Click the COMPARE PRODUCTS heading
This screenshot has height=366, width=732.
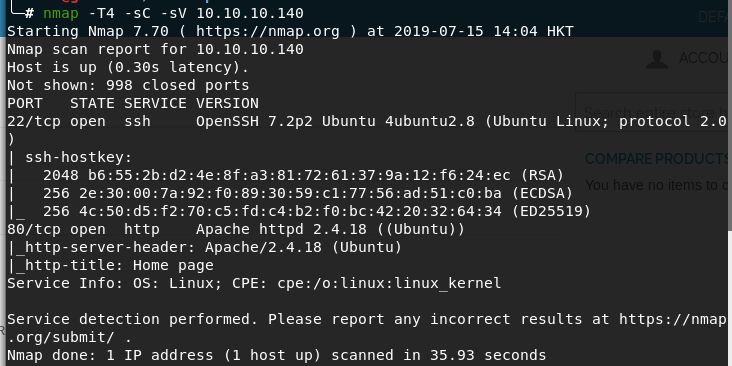658,159
